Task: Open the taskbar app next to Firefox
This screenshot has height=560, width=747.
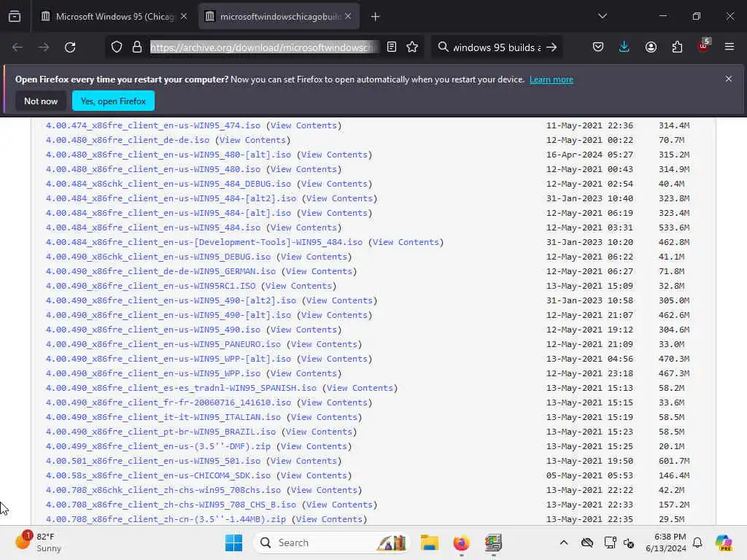Action: click(x=493, y=542)
